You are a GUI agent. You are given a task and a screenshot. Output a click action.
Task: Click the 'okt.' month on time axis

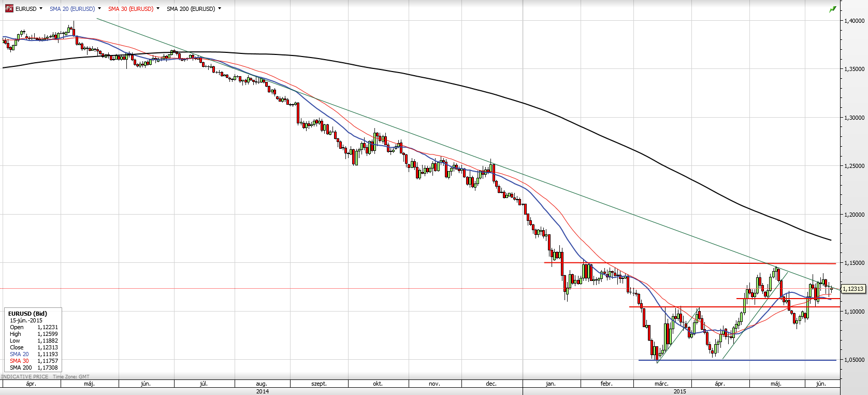[x=378, y=384]
